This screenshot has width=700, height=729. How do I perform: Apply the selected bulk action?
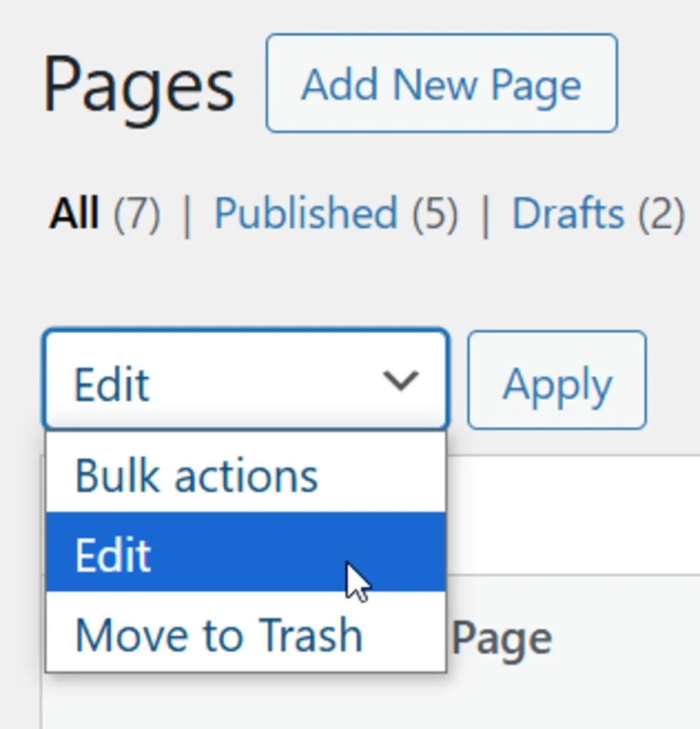coord(556,379)
